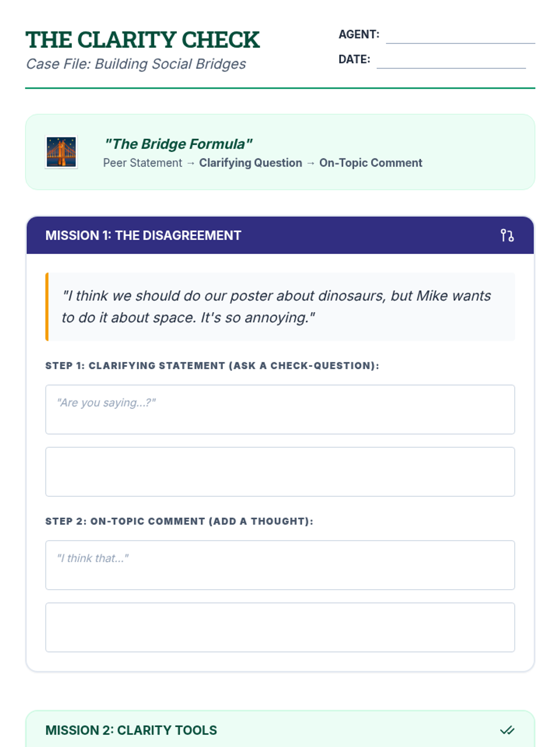Click the bridge picture icon
The image size is (560, 747).
point(61,152)
